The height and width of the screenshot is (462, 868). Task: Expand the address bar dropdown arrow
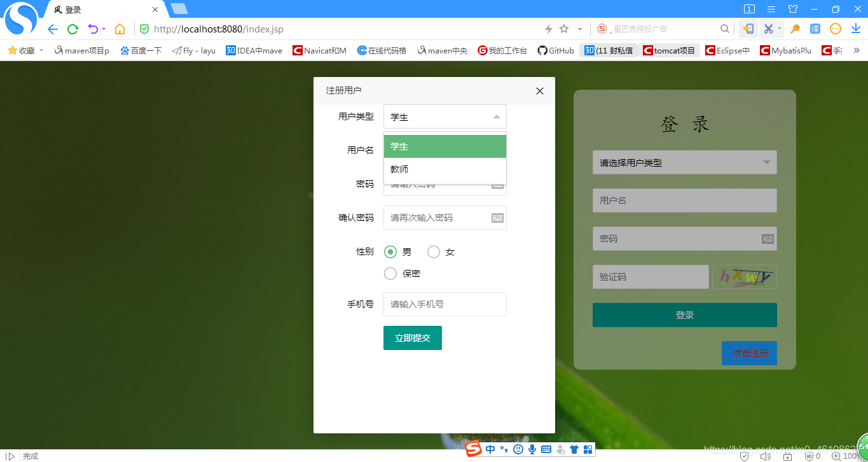(579, 29)
